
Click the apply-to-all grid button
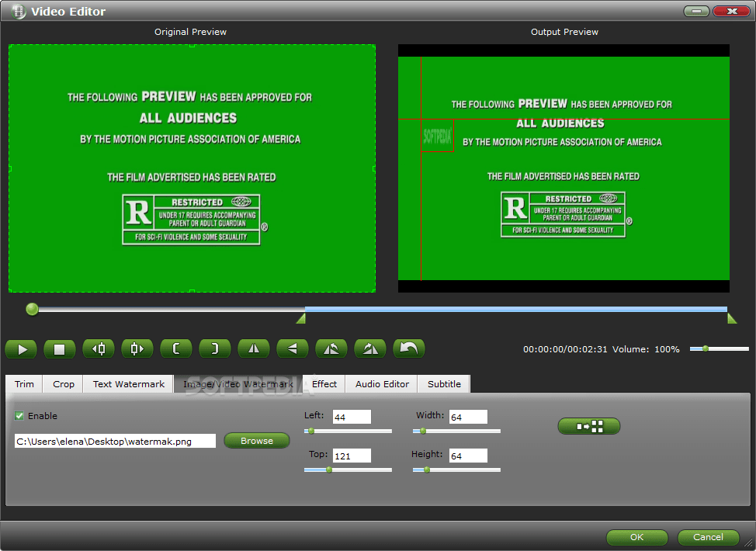point(589,426)
